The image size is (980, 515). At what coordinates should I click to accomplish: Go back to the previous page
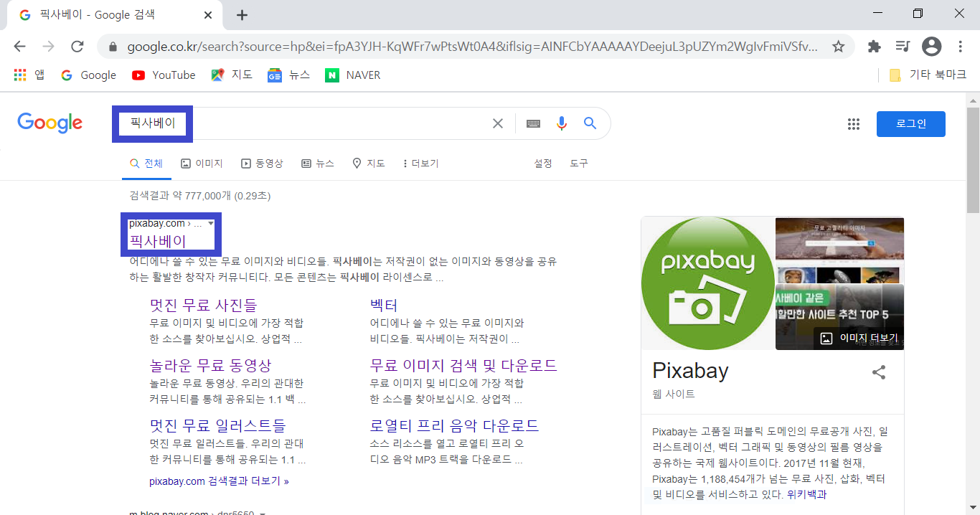(x=19, y=47)
